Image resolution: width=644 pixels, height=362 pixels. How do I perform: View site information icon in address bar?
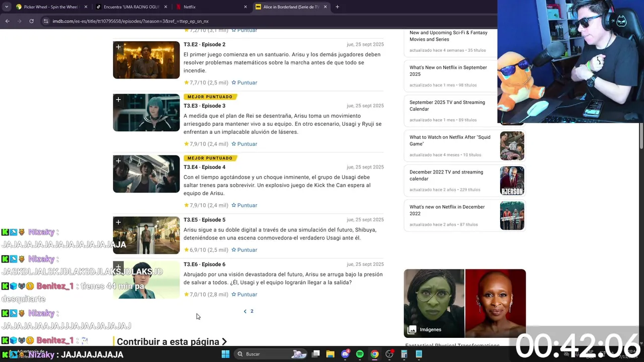[46, 21]
